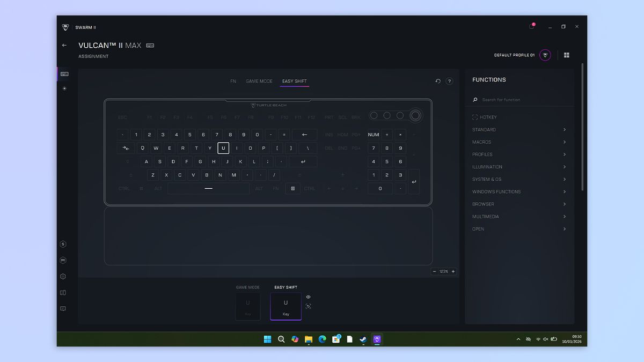Go back using the left arrow
Viewport: 644px width, 362px height.
point(64,45)
